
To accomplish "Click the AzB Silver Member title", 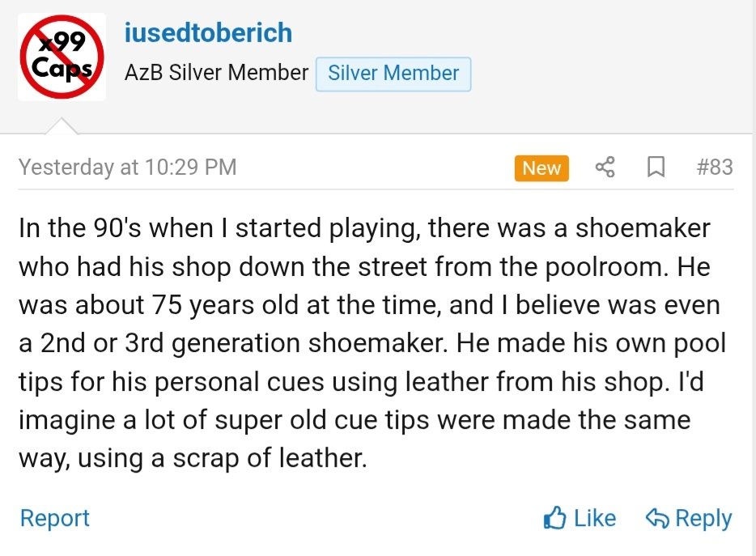I will tap(216, 73).
